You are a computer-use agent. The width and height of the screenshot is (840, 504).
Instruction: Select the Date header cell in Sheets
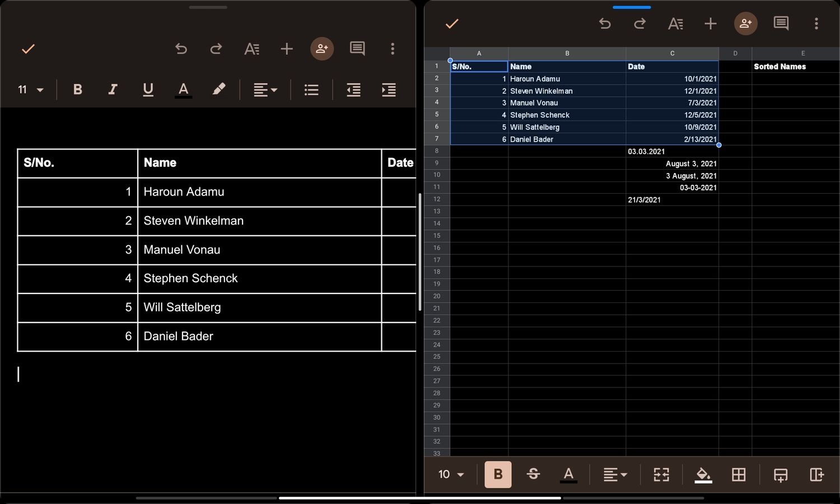(672, 66)
